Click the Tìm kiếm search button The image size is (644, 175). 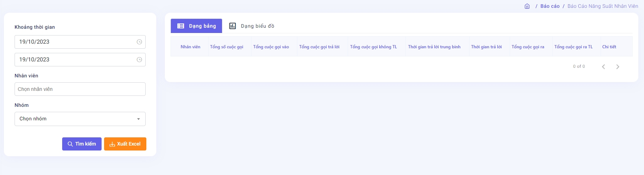82,144
